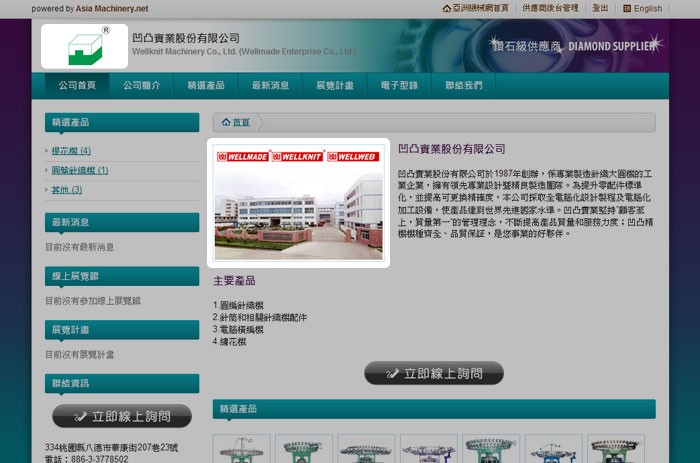The width and height of the screenshot is (700, 463).
Task: Open the first product thumbnail in 精選產品
Action: point(242,449)
